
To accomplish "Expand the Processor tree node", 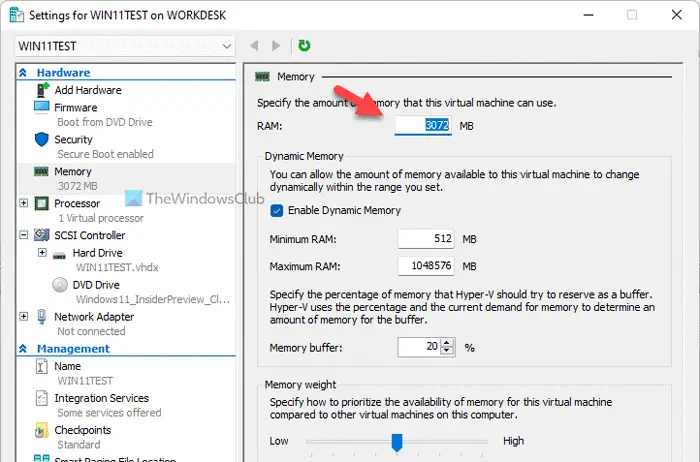I will 24,203.
